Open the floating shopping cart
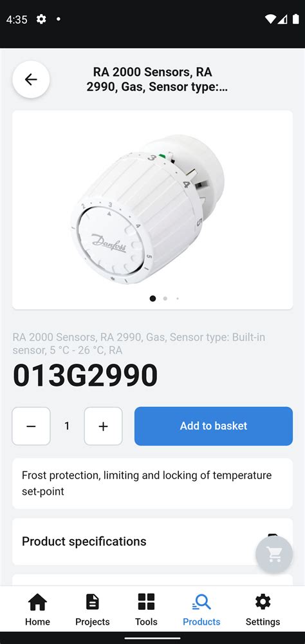 pos(274,554)
